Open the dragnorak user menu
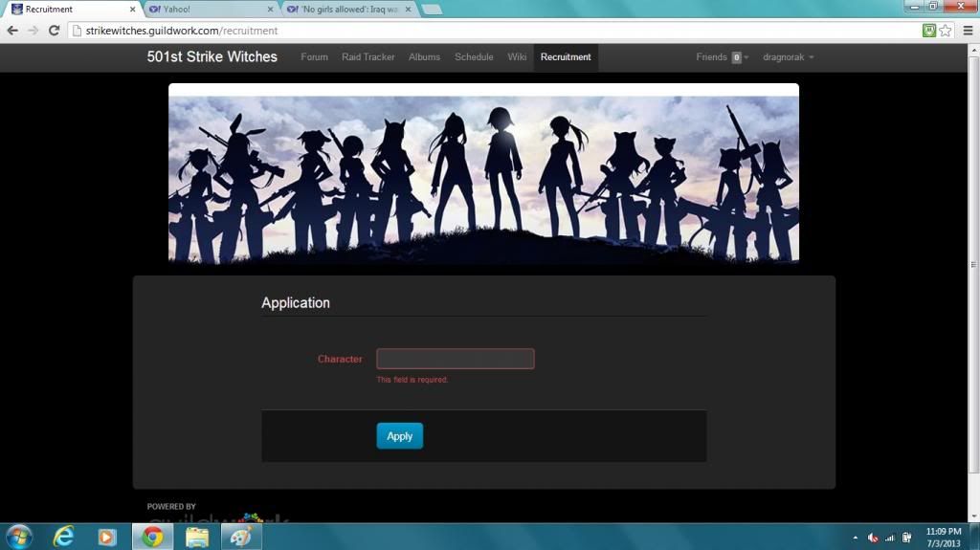This screenshot has width=980, height=550. 788,57
